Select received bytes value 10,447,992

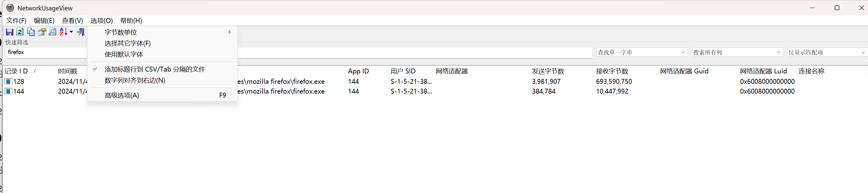click(x=612, y=91)
